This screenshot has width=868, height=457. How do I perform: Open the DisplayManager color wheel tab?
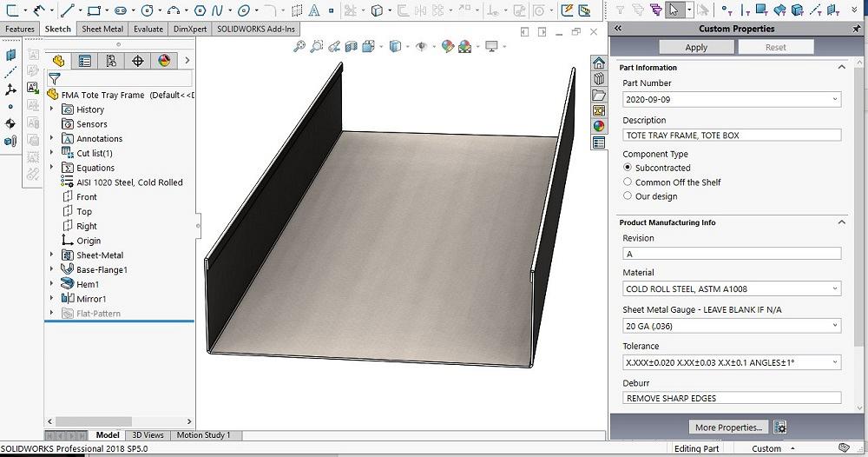(x=164, y=60)
